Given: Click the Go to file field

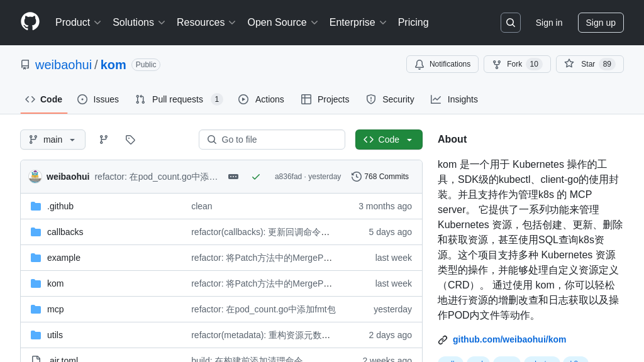Looking at the screenshot, I should [272, 140].
